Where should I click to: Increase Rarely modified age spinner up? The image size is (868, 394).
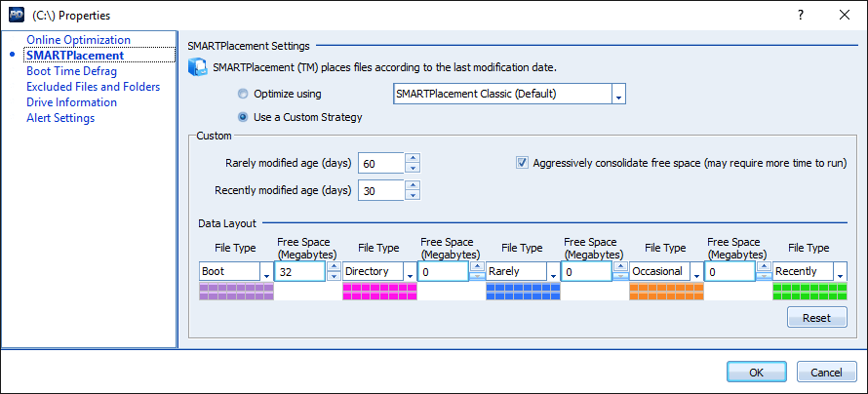click(413, 158)
